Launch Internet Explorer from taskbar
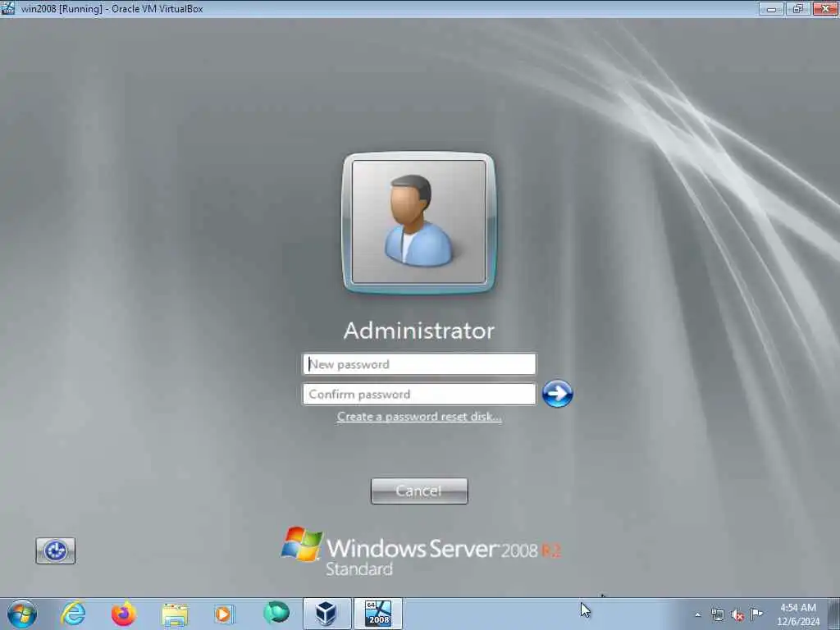 point(73,614)
